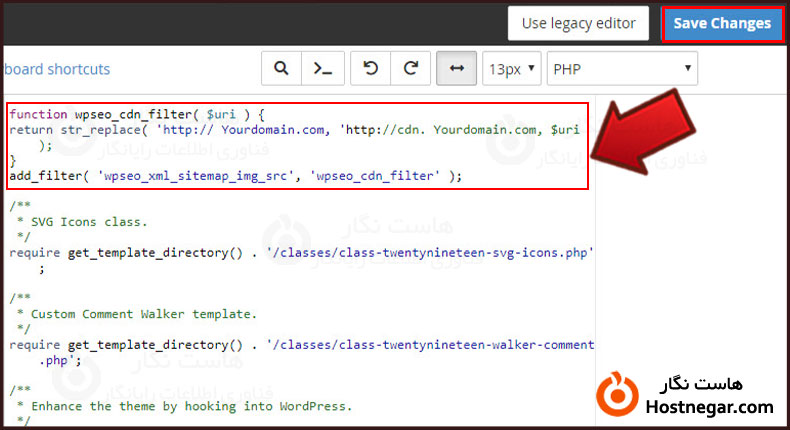The width and height of the screenshot is (790, 430).
Task: Click the get_template_directory walker-comment require line
Action: point(300,344)
